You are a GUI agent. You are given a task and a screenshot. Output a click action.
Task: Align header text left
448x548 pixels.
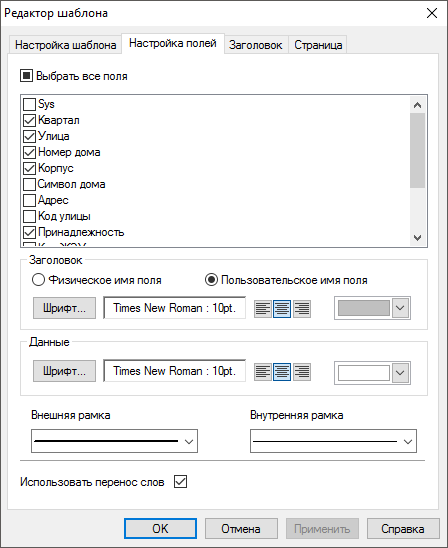pos(263,309)
